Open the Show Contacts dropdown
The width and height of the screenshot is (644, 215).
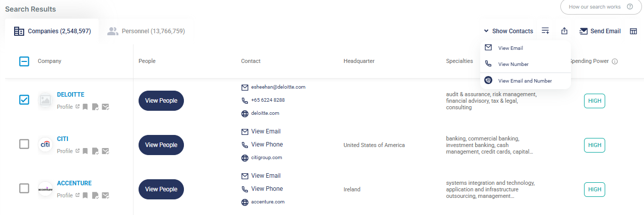(x=508, y=31)
